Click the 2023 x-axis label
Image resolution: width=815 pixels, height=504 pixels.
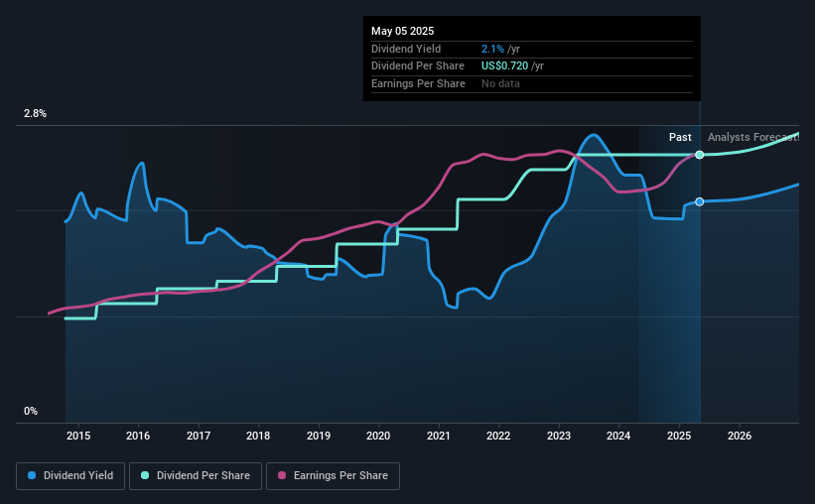click(559, 436)
